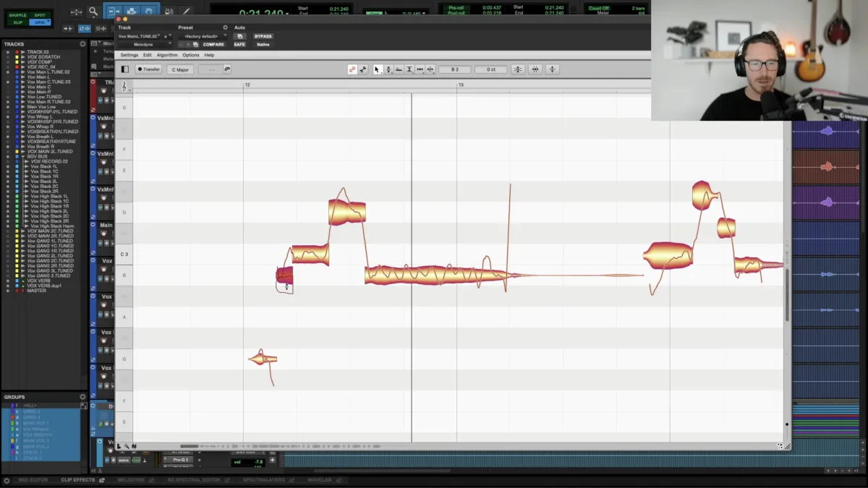
Task: Click the B 2 pitch value field
Action: [x=455, y=69]
